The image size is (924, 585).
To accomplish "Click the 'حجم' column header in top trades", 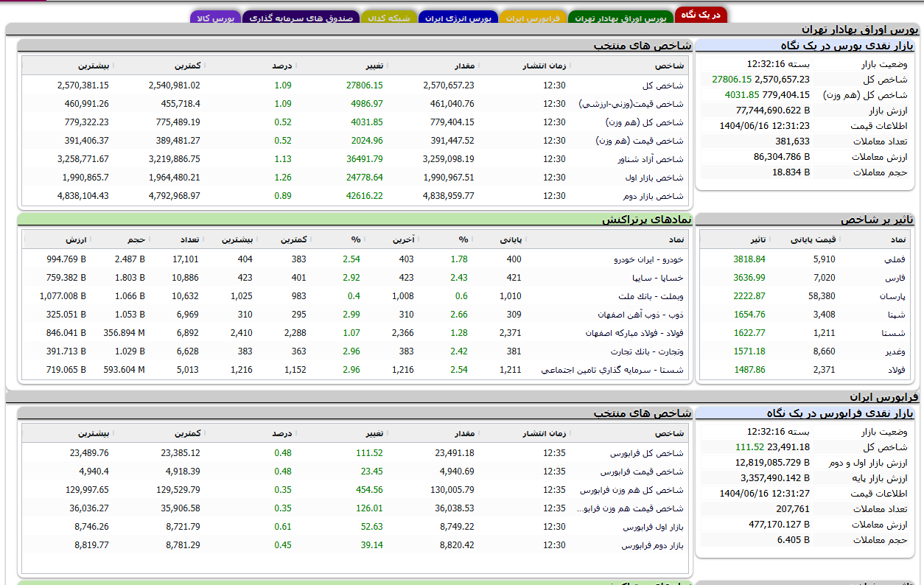I will [136, 239].
